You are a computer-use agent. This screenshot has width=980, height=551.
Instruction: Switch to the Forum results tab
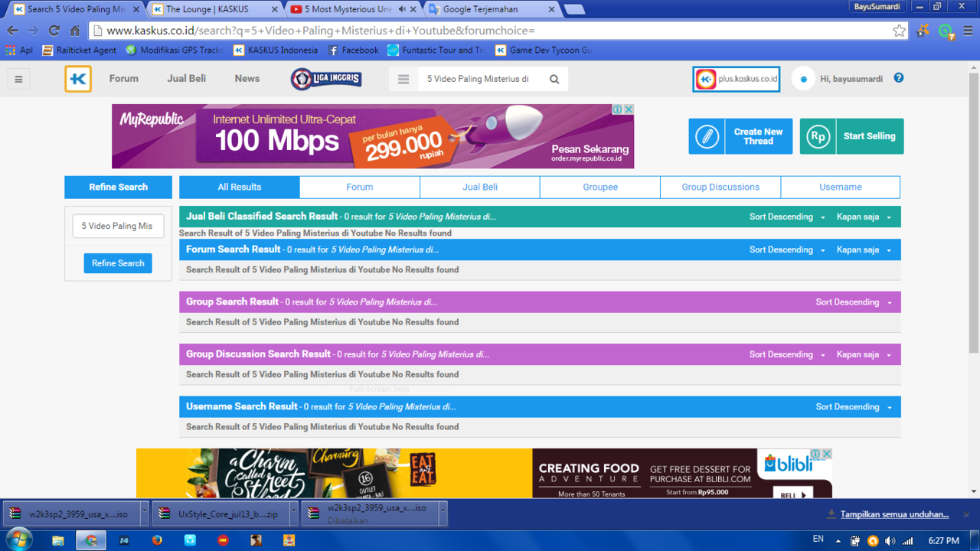[x=360, y=187]
